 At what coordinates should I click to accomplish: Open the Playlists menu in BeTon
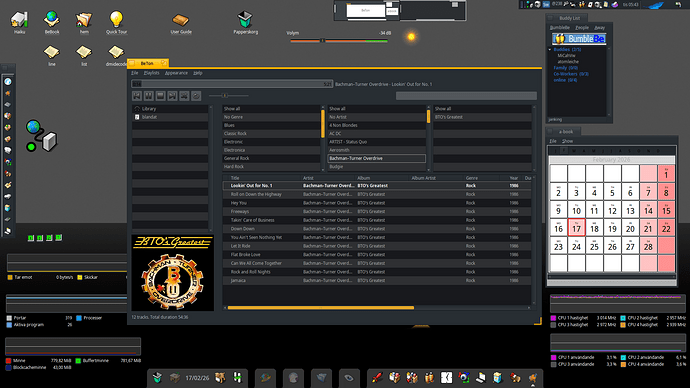click(x=151, y=73)
